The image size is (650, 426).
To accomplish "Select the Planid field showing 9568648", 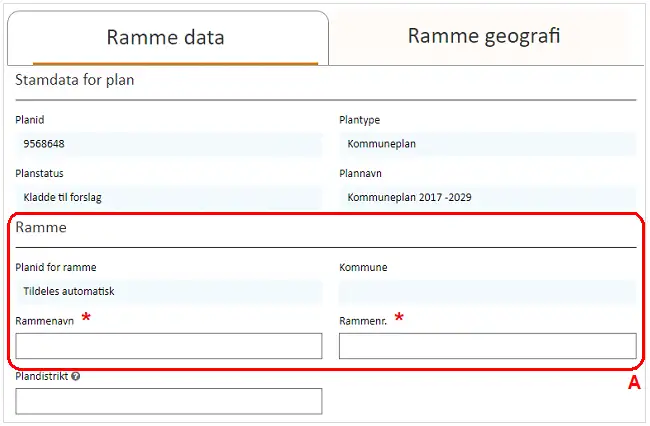I will tap(168, 143).
